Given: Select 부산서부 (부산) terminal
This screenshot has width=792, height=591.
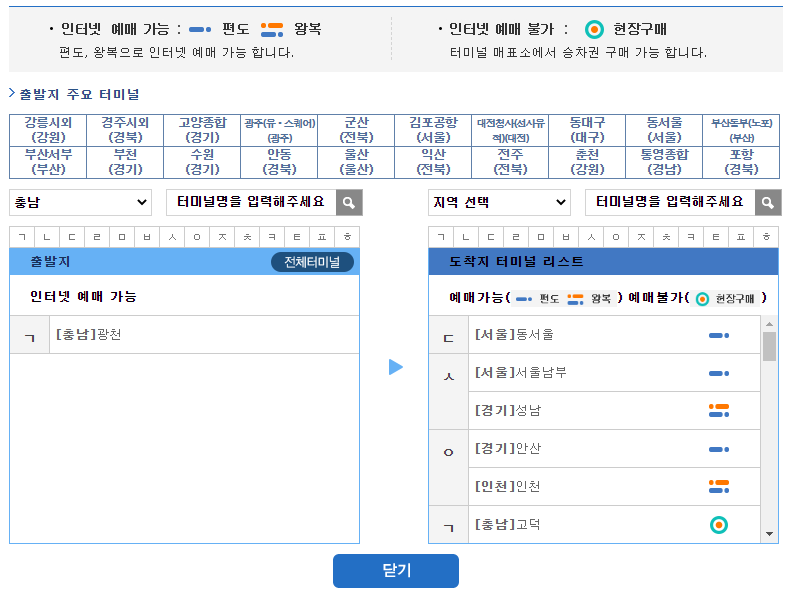Looking at the screenshot, I should point(48,162).
